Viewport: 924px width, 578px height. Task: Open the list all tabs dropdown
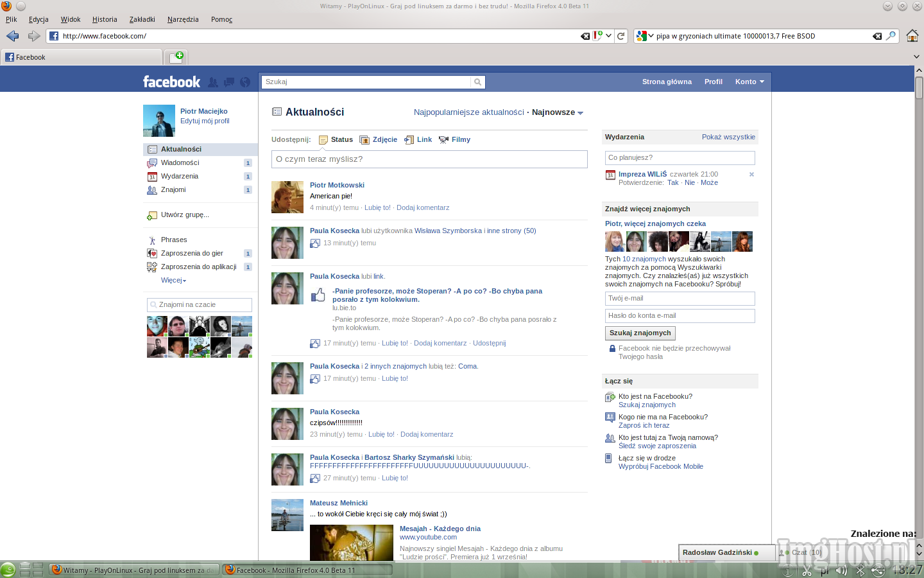point(917,57)
